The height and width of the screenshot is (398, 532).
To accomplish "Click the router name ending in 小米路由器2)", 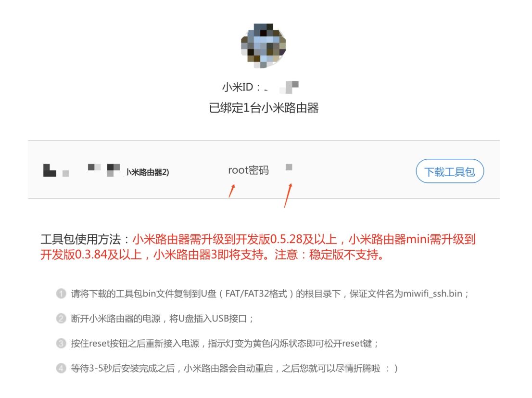I will [x=106, y=171].
